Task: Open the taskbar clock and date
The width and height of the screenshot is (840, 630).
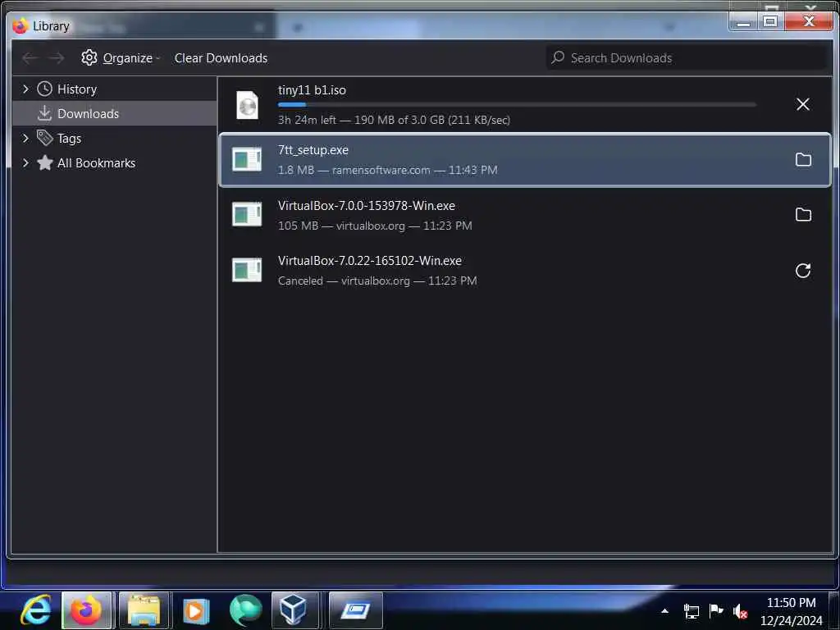Action: click(x=792, y=611)
